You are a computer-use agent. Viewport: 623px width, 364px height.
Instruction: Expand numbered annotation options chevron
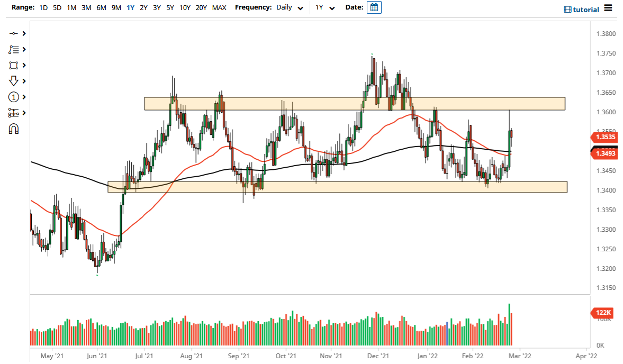[x=24, y=97]
